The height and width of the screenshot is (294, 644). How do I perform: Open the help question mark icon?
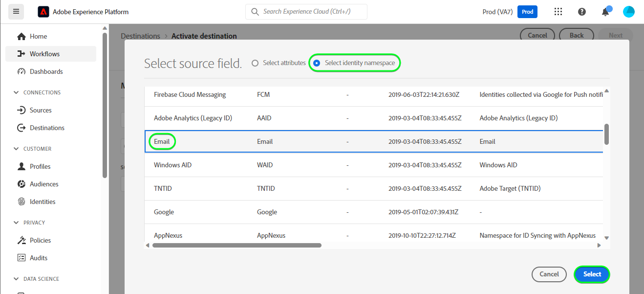coord(582,12)
